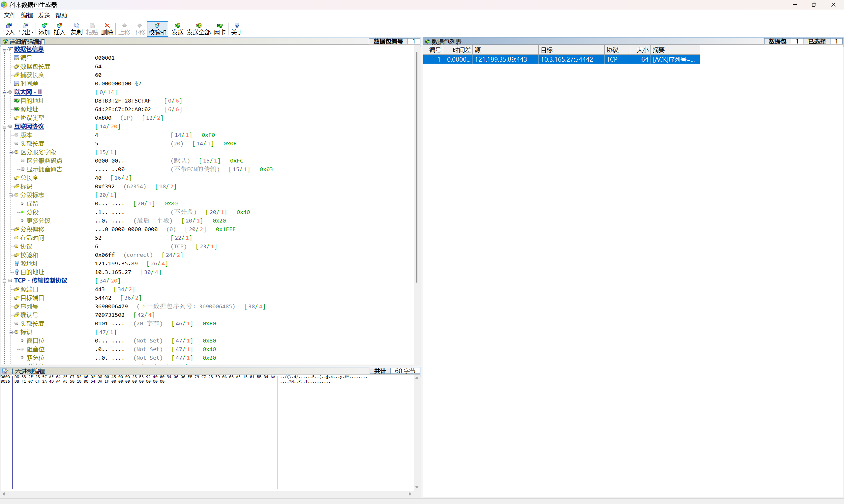Open the 导出 export dropdown arrow
The height and width of the screenshot is (504, 844).
click(32, 32)
